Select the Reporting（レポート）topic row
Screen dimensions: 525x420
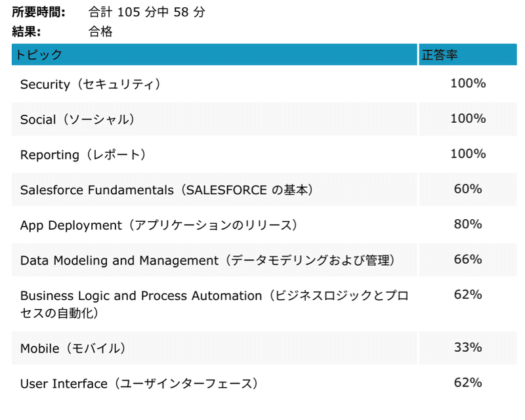[x=264, y=154]
